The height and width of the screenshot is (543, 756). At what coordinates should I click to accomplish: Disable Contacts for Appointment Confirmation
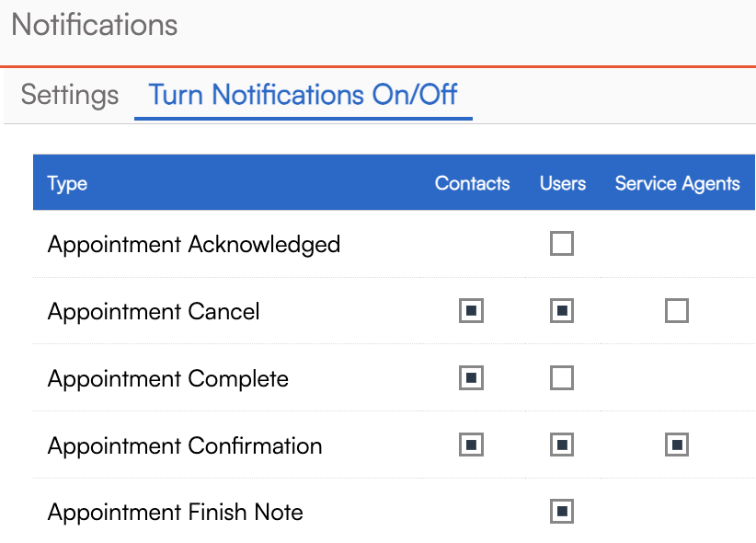click(x=472, y=445)
